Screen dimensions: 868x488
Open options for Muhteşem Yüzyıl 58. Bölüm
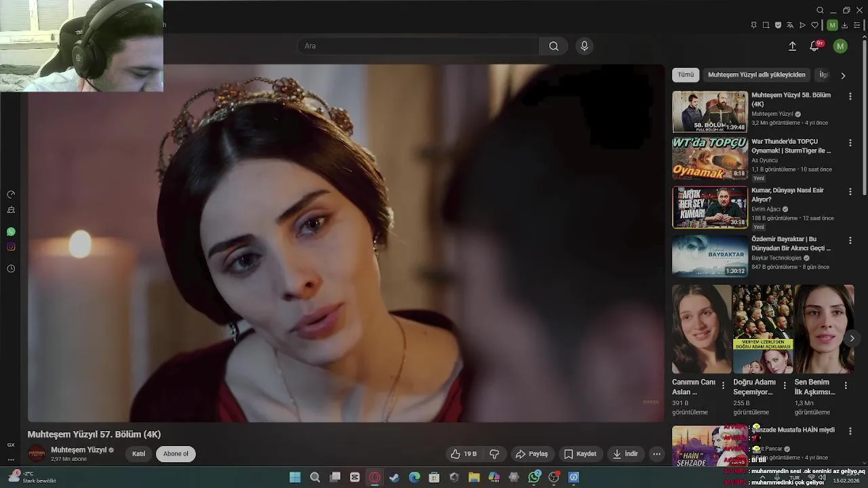tap(850, 97)
